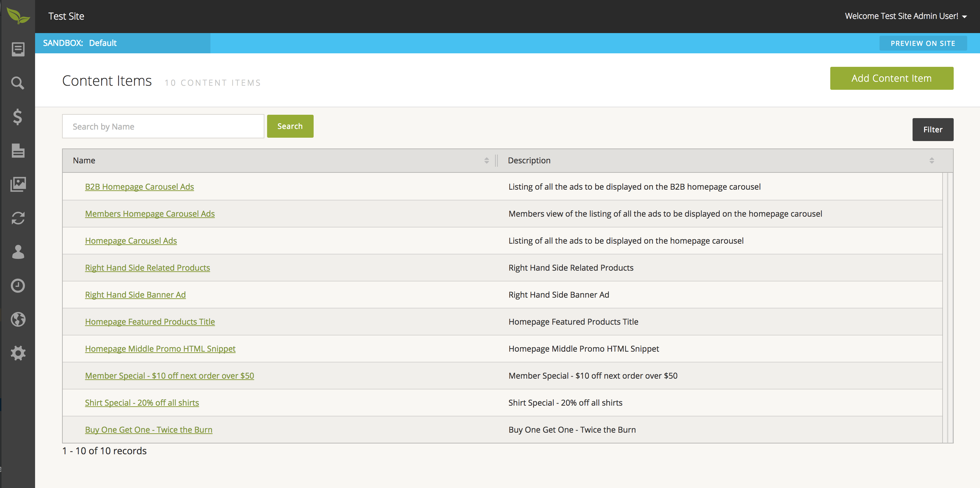Open the clock history sidebar icon
Screen dimensions: 980x488
point(18,286)
